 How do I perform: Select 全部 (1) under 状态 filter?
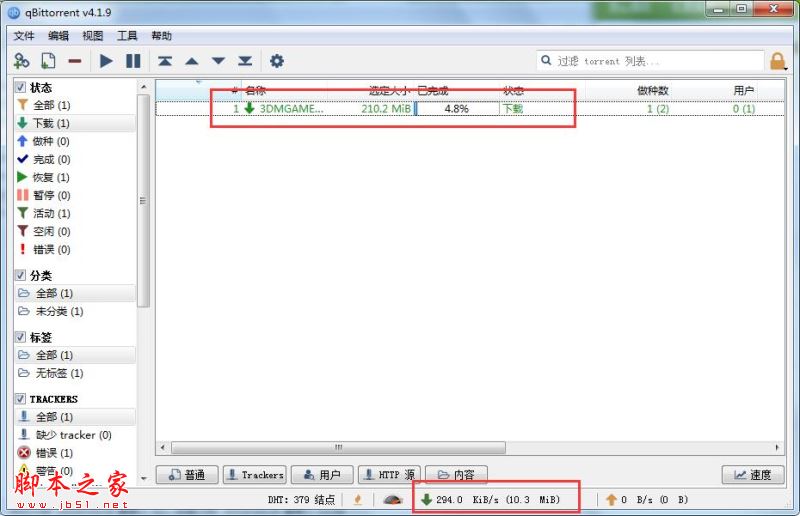tap(76, 105)
